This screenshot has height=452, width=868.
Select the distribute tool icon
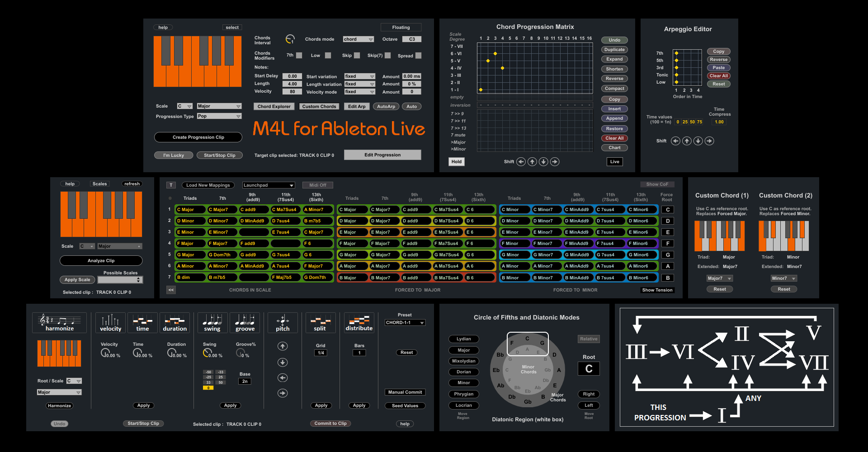coord(359,323)
